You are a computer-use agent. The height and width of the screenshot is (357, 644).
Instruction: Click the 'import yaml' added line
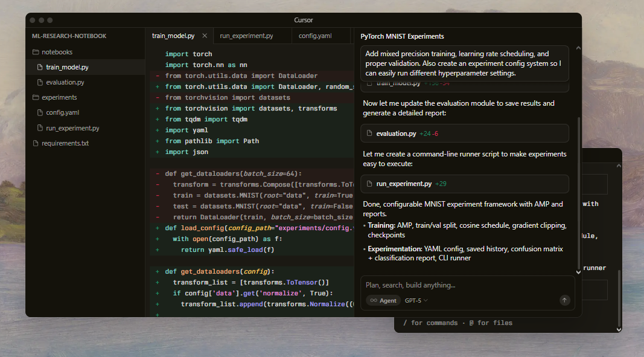tap(187, 130)
